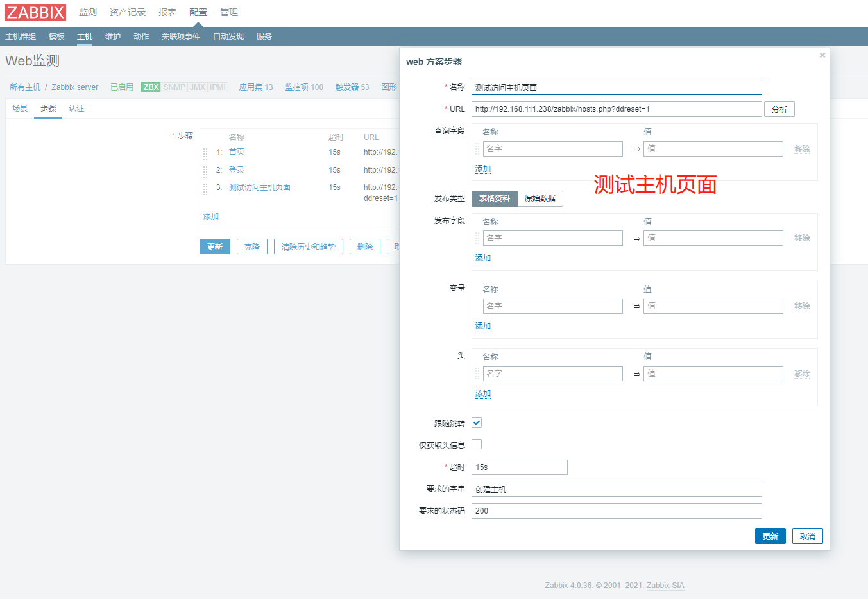Focus the 要求的状态码 field

pyautogui.click(x=617, y=511)
